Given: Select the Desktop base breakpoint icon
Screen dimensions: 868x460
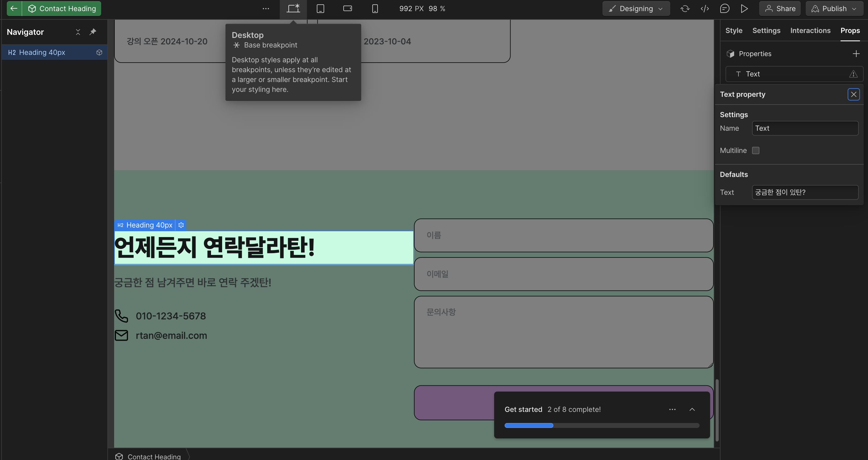Looking at the screenshot, I should pos(293,8).
